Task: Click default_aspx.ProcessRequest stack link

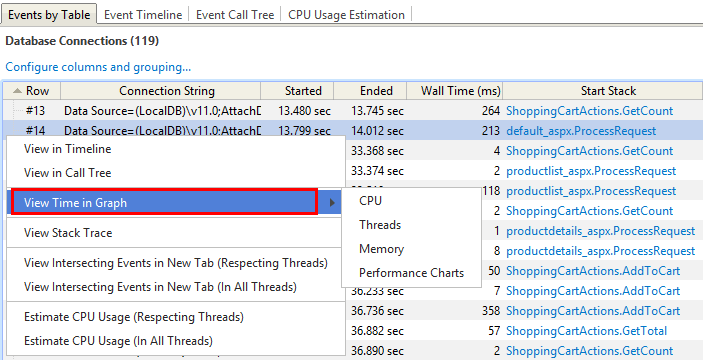Action: pyautogui.click(x=581, y=131)
